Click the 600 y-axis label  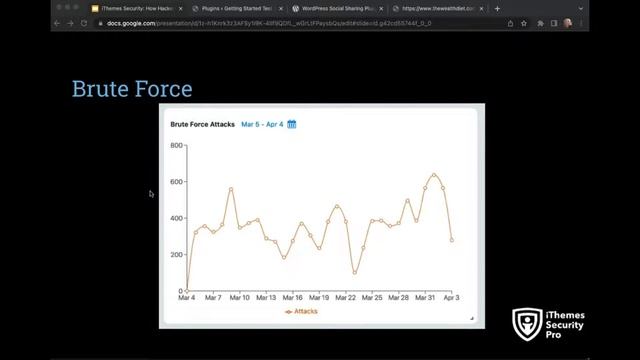176,182
